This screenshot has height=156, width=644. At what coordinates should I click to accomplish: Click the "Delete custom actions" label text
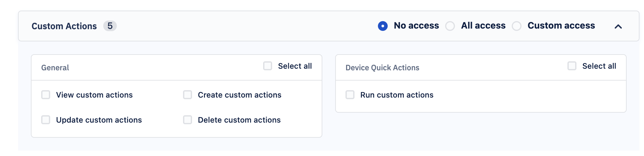(x=239, y=120)
